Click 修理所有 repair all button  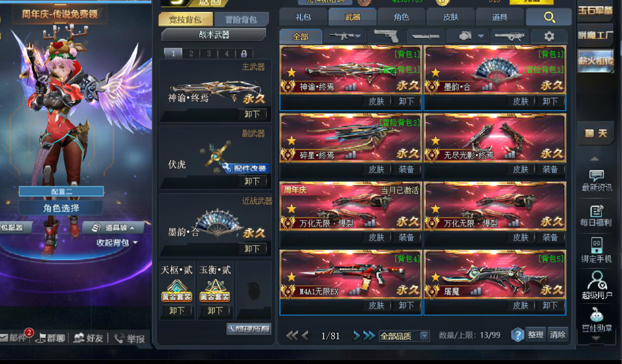tap(249, 329)
